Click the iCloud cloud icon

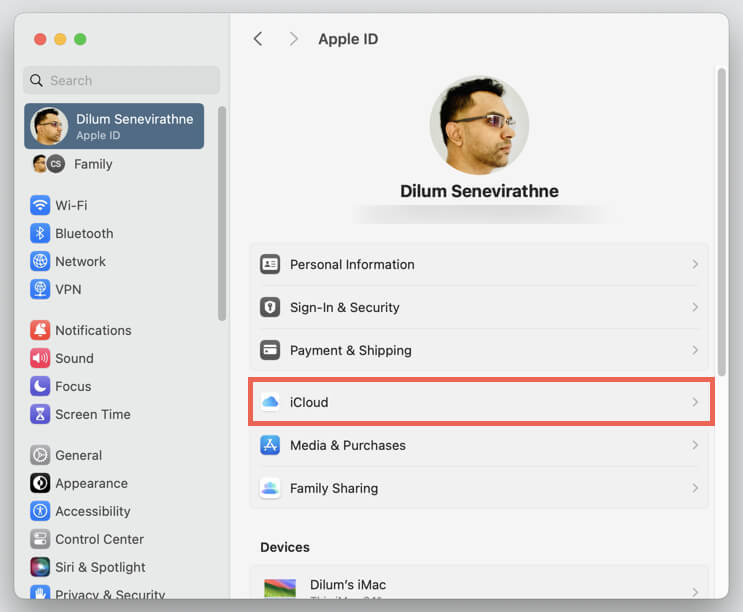pos(270,402)
